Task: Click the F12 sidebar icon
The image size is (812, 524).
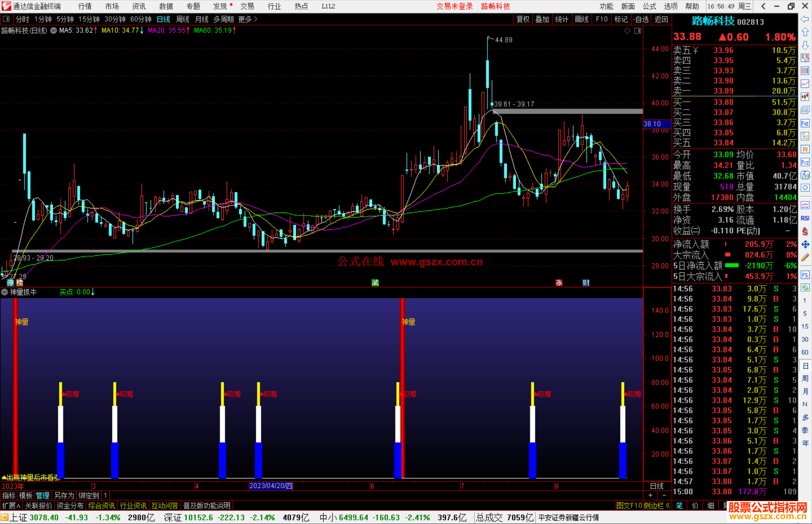Action: pyautogui.click(x=805, y=162)
